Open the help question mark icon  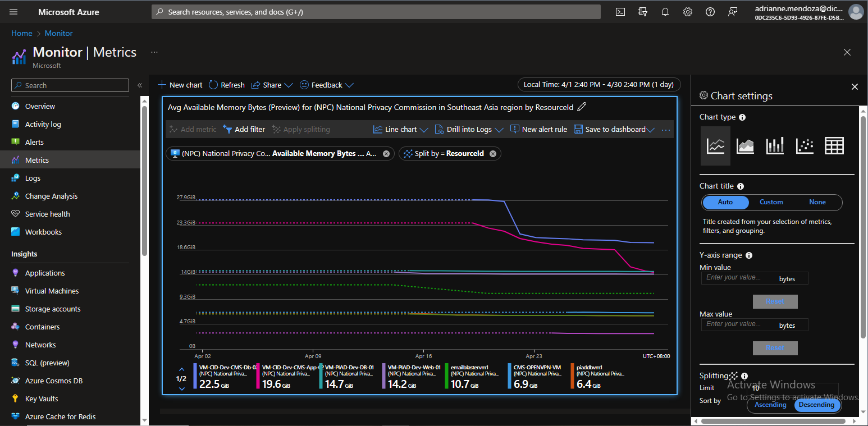(710, 12)
